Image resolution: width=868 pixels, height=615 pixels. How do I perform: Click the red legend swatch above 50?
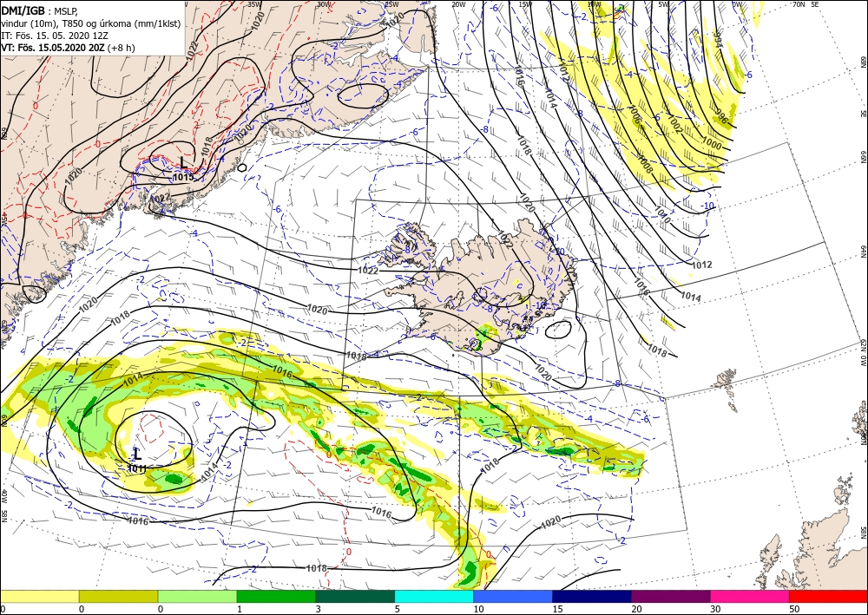pyautogui.click(x=828, y=596)
